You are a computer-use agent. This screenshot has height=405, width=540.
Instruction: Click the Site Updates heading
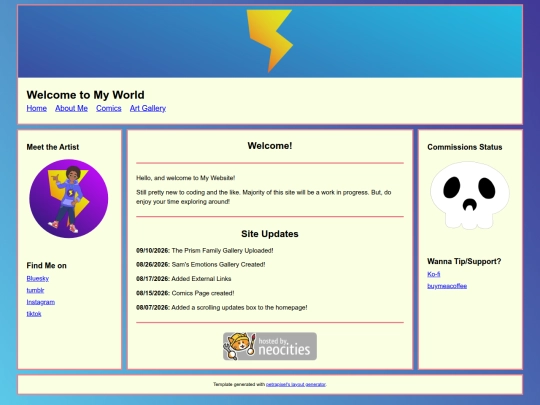coord(270,234)
